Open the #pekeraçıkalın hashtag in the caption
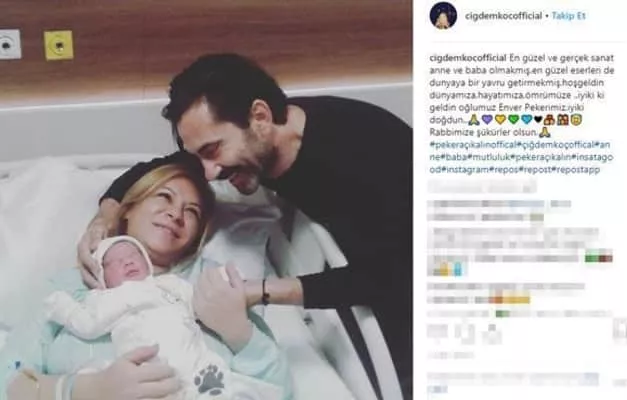This screenshot has width=627, height=400. pyautogui.click(x=540, y=157)
